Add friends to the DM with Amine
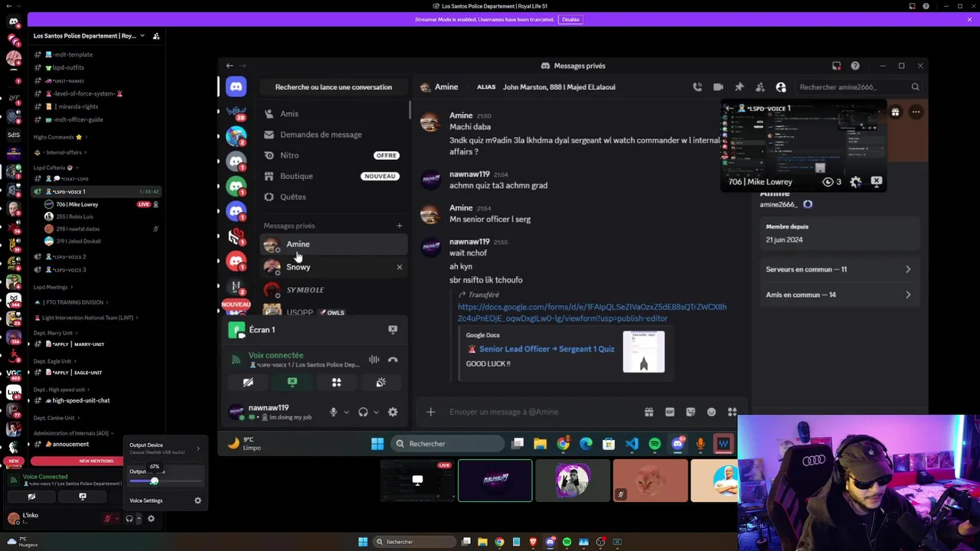 [759, 87]
